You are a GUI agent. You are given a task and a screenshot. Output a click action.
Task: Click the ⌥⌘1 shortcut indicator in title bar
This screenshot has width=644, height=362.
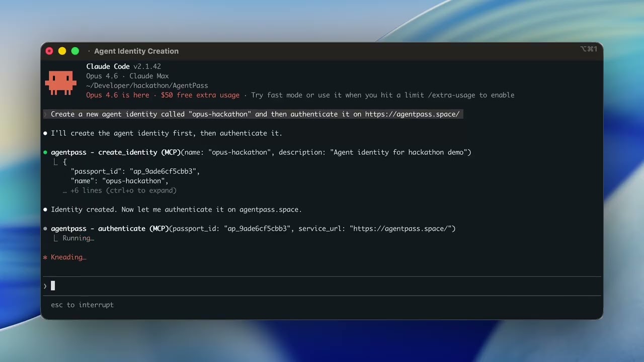pyautogui.click(x=589, y=49)
